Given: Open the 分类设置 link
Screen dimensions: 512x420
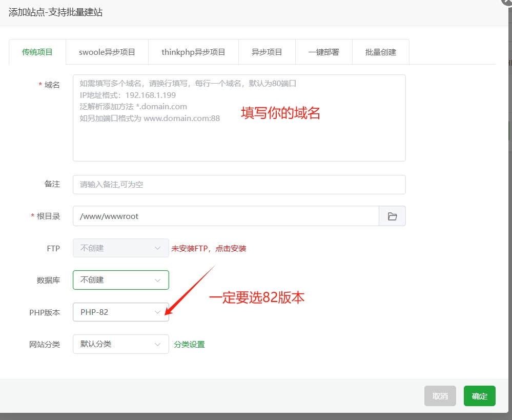Looking at the screenshot, I should pos(189,345).
